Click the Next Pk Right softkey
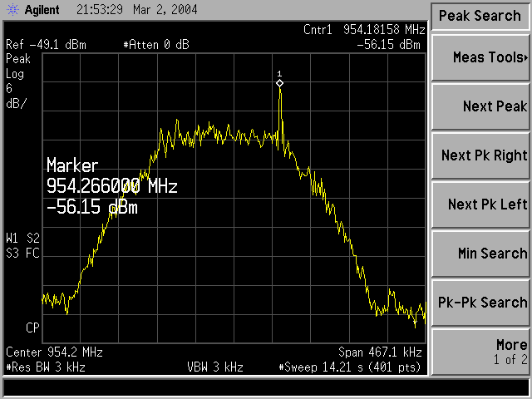This screenshot has height=399, width=532. [x=480, y=155]
